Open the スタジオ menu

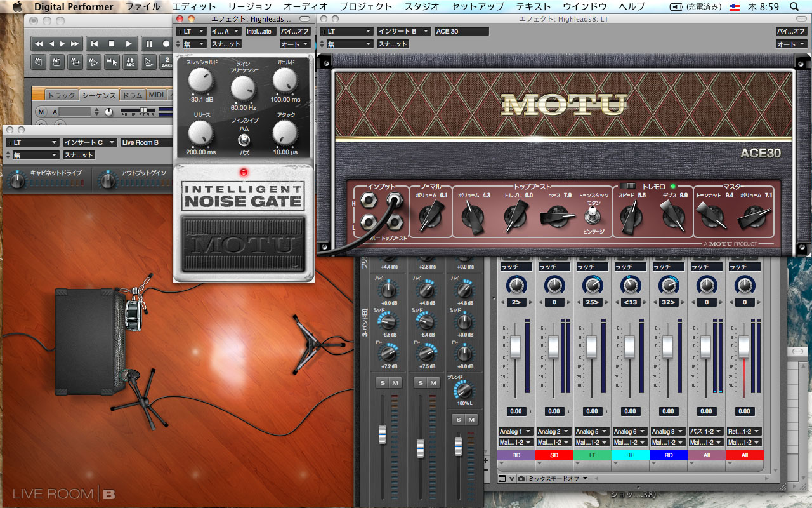tap(421, 7)
